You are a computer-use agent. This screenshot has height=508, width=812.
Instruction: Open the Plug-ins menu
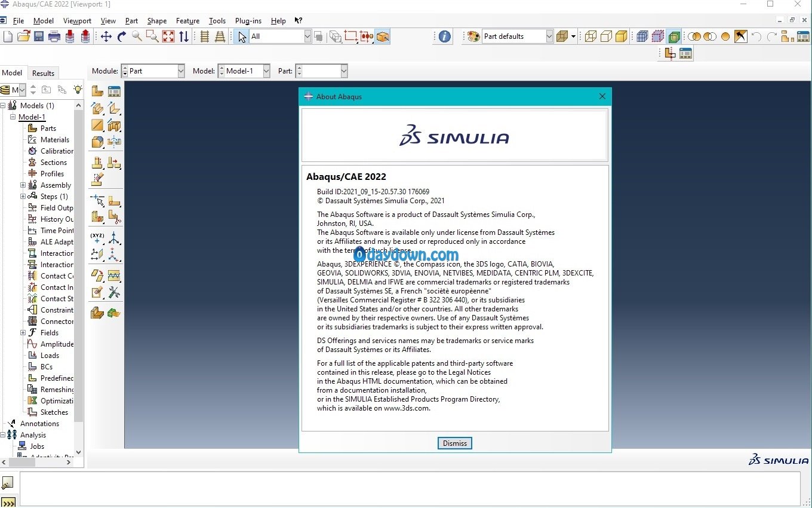pyautogui.click(x=248, y=20)
